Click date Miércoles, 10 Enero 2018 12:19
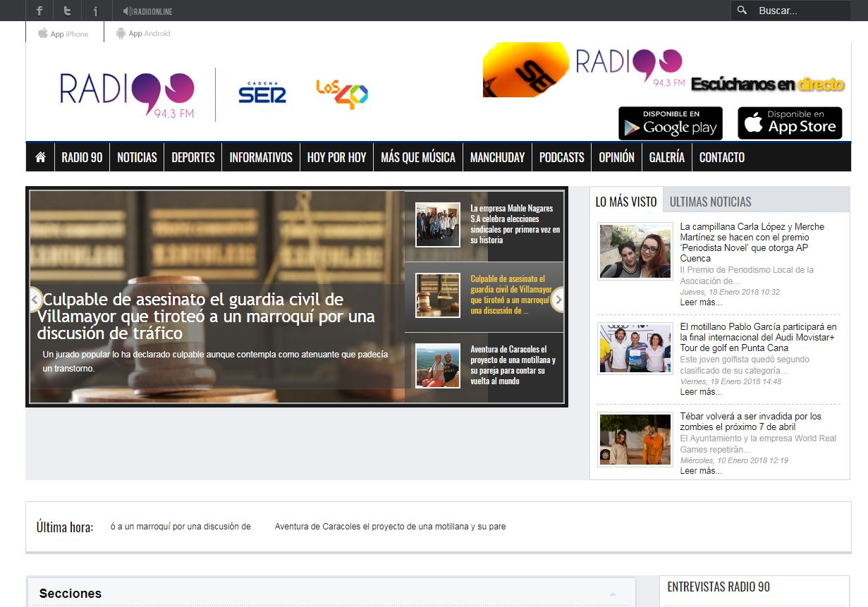The height and width of the screenshot is (607, 868). [734, 460]
